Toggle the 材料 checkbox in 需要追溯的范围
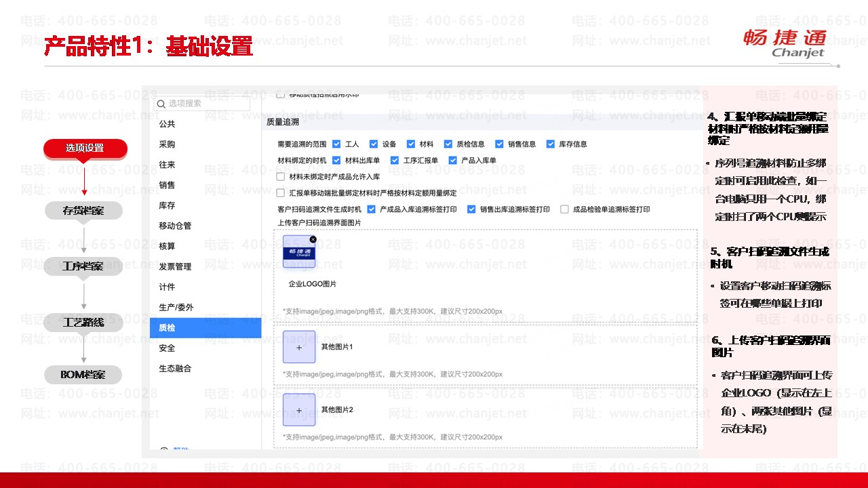 click(x=411, y=144)
